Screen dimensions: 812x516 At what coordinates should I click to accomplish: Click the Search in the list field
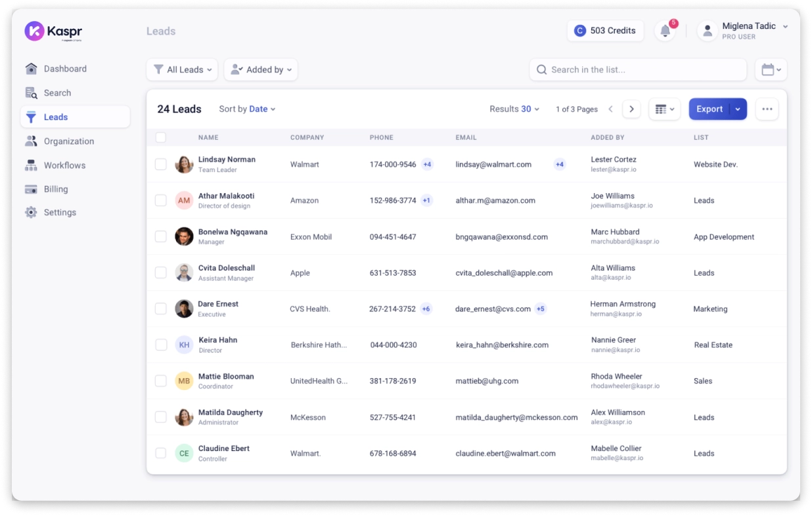coord(638,70)
